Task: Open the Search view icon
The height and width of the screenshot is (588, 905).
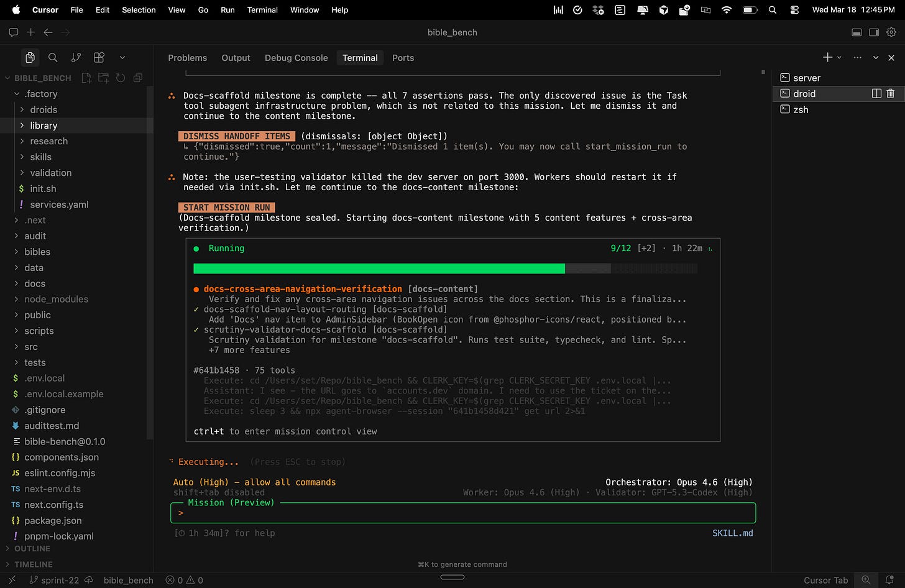Action: 53,57
